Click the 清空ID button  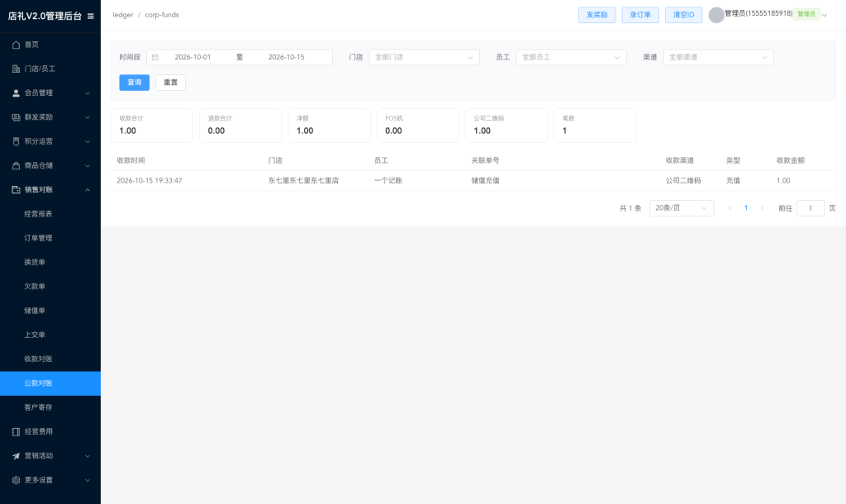(x=683, y=15)
